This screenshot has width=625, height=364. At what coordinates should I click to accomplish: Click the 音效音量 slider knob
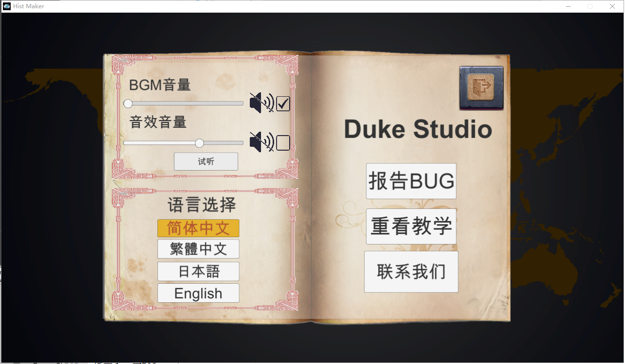coord(199,143)
